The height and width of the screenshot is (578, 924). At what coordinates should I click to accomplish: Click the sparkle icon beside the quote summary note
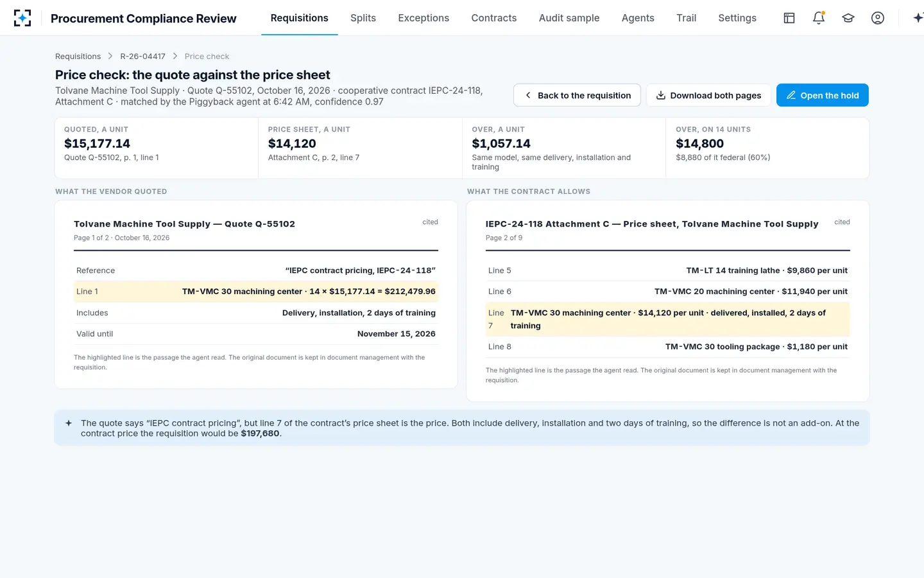tap(69, 423)
